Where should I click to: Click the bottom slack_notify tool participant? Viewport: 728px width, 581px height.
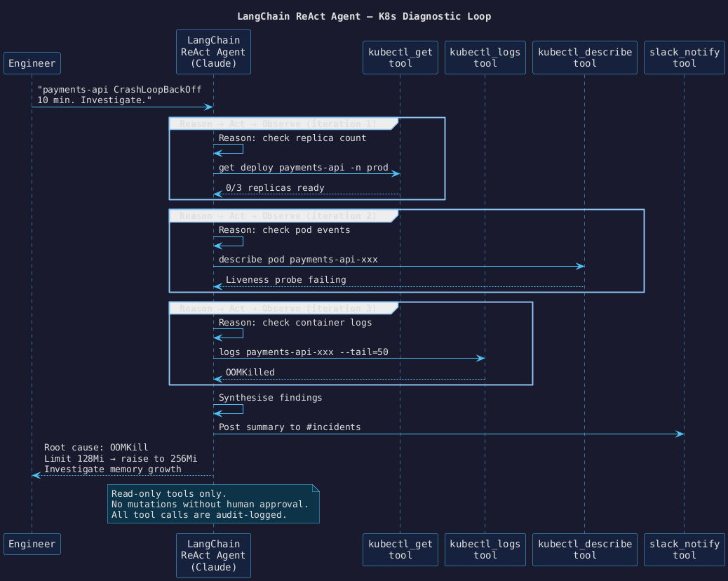(x=684, y=549)
